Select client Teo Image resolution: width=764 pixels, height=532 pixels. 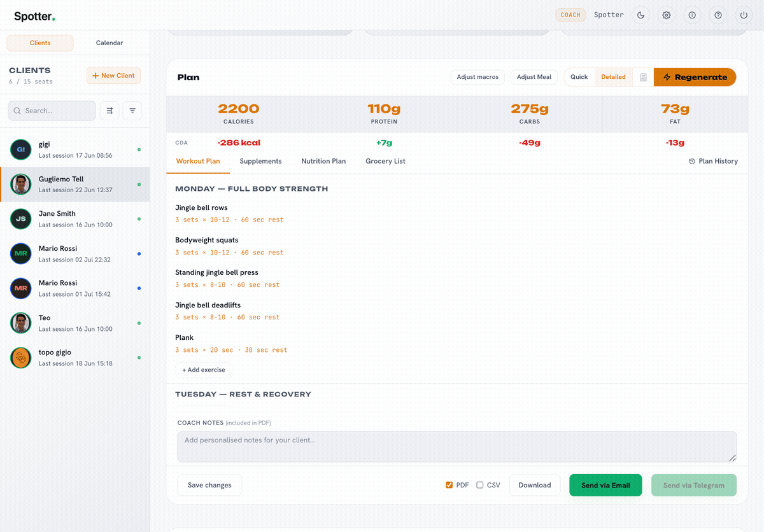(75, 323)
